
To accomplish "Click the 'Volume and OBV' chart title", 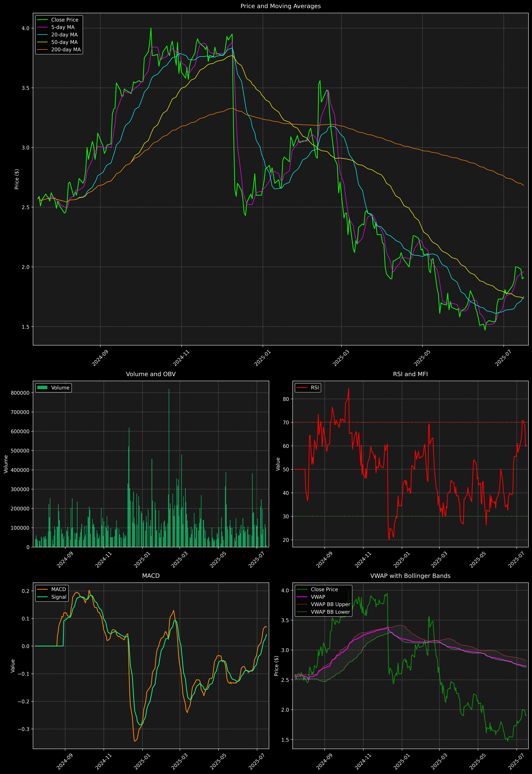I will [x=151, y=374].
